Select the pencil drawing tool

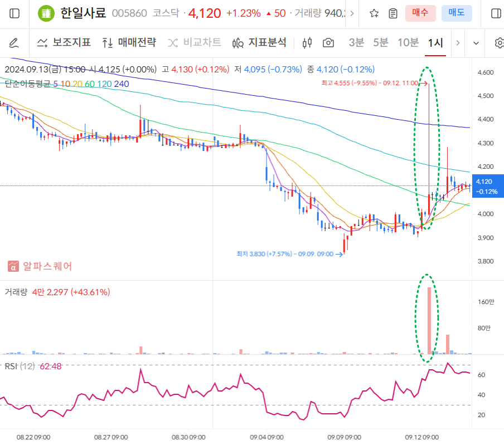[x=13, y=43]
